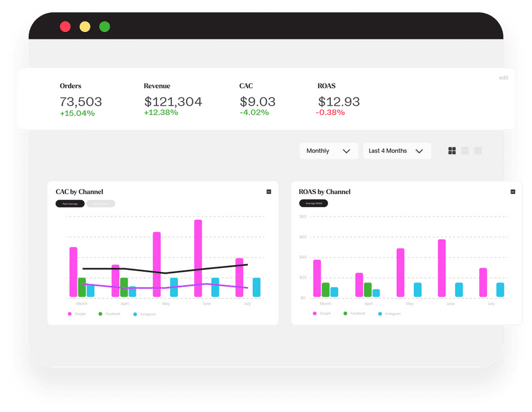
Task: Toggle the Paid Average pill in CAC chart
Action: click(70, 204)
